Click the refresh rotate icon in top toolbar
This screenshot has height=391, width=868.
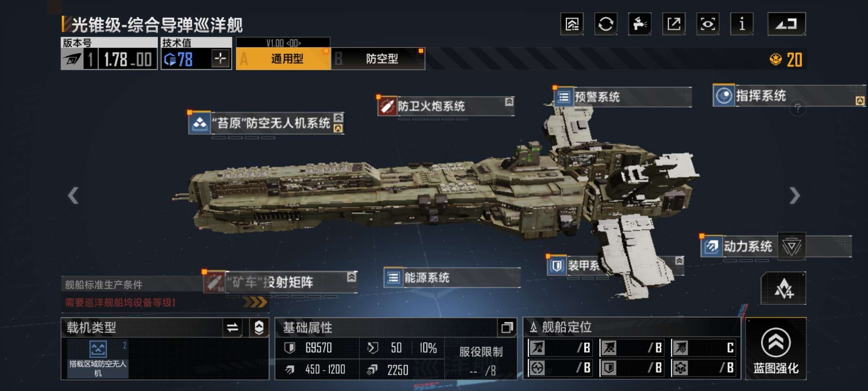606,24
